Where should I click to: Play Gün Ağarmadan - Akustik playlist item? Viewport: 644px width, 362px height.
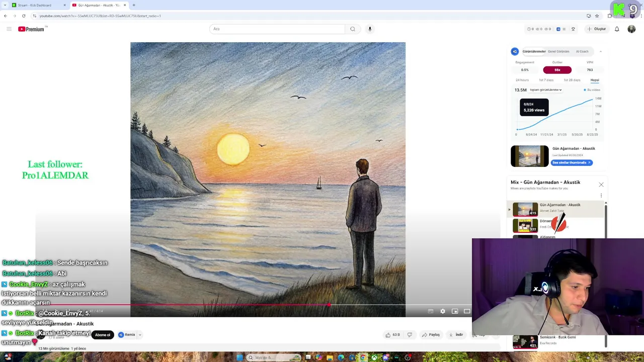(x=556, y=209)
